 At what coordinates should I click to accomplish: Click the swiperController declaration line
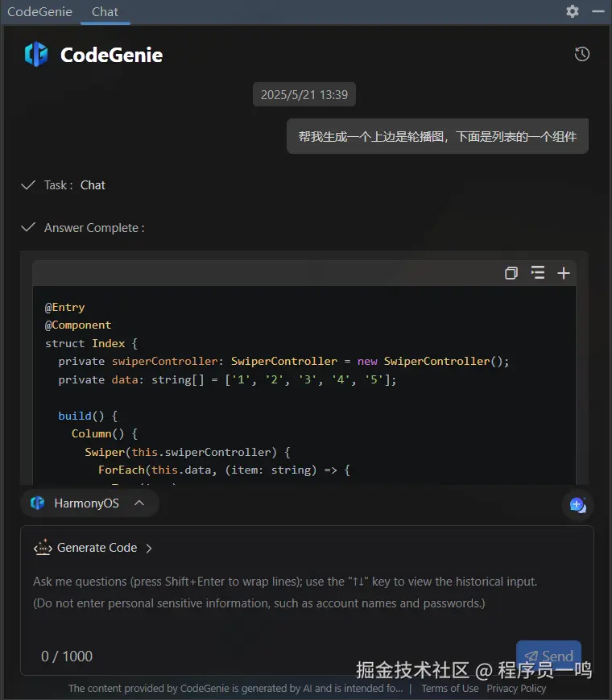[283, 361]
